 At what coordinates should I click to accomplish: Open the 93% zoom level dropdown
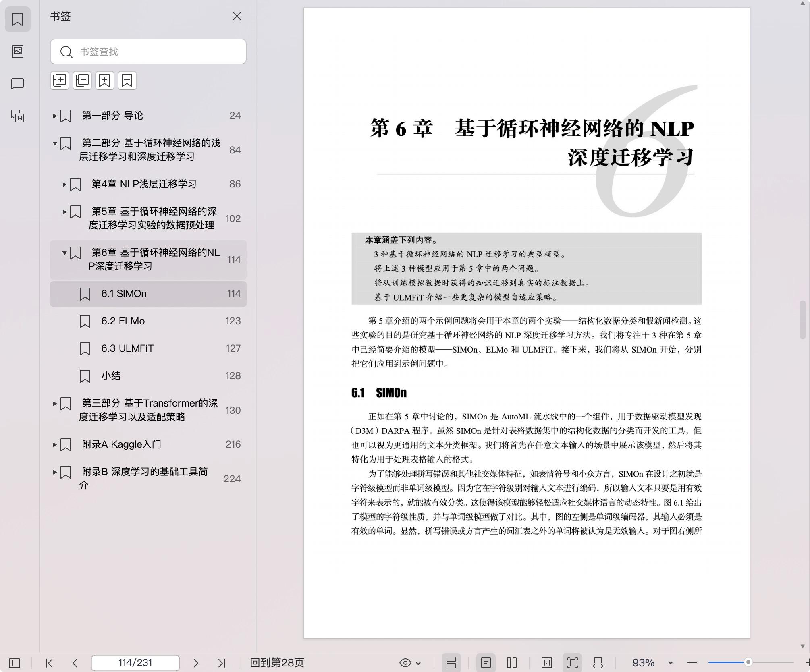click(670, 663)
